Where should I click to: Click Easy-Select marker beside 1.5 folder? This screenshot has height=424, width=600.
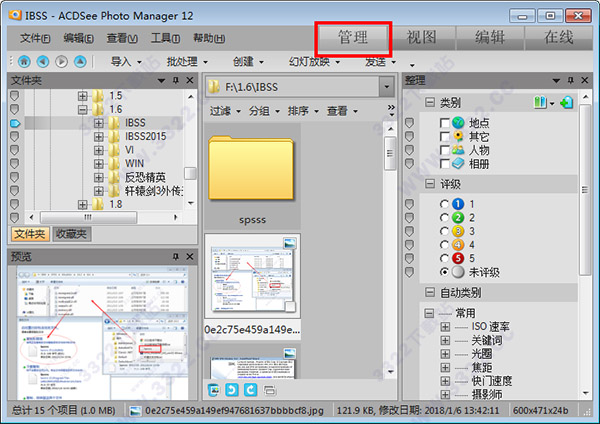click(x=15, y=96)
